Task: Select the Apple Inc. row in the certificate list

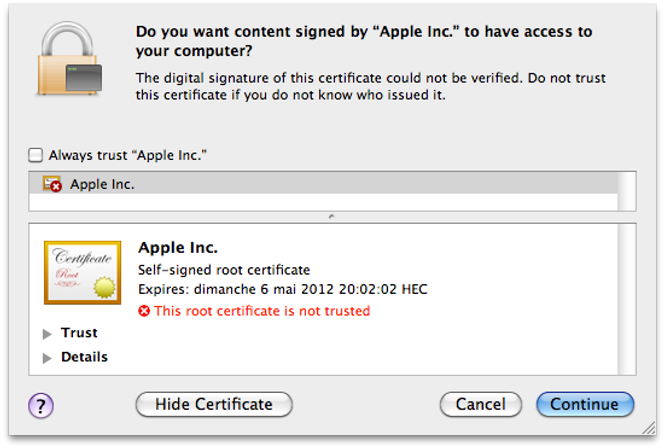Action: (x=323, y=184)
